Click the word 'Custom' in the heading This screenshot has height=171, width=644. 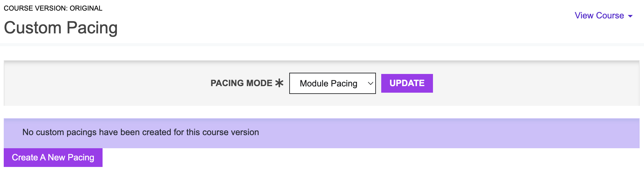click(x=33, y=28)
